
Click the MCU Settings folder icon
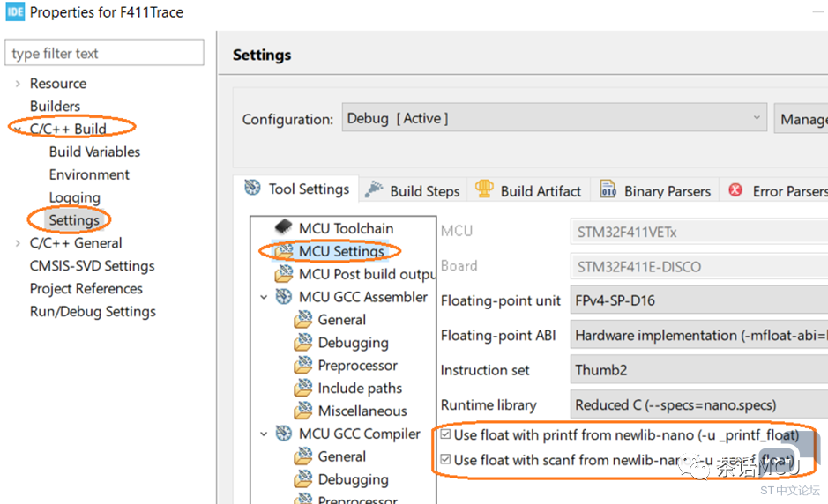(x=284, y=251)
